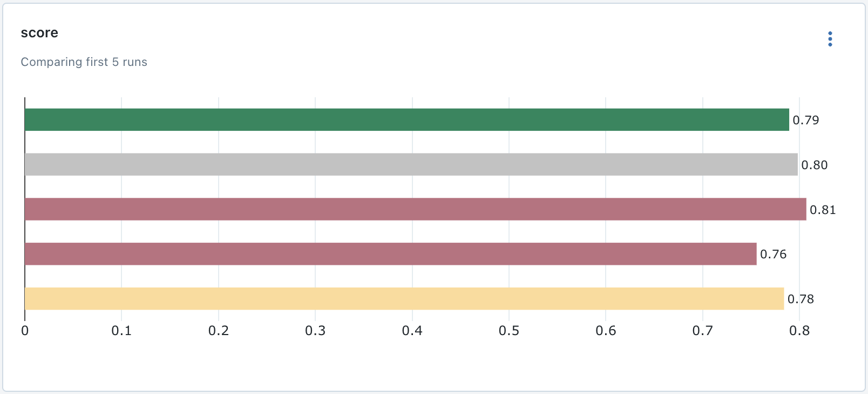Click the 0.76 value label
The image size is (868, 394).
coord(774,254)
